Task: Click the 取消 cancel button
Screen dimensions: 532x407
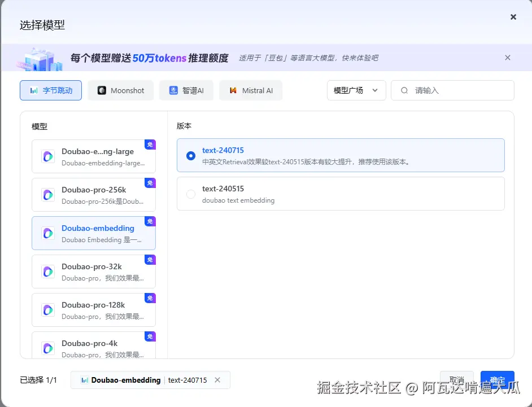Action: 457,380
